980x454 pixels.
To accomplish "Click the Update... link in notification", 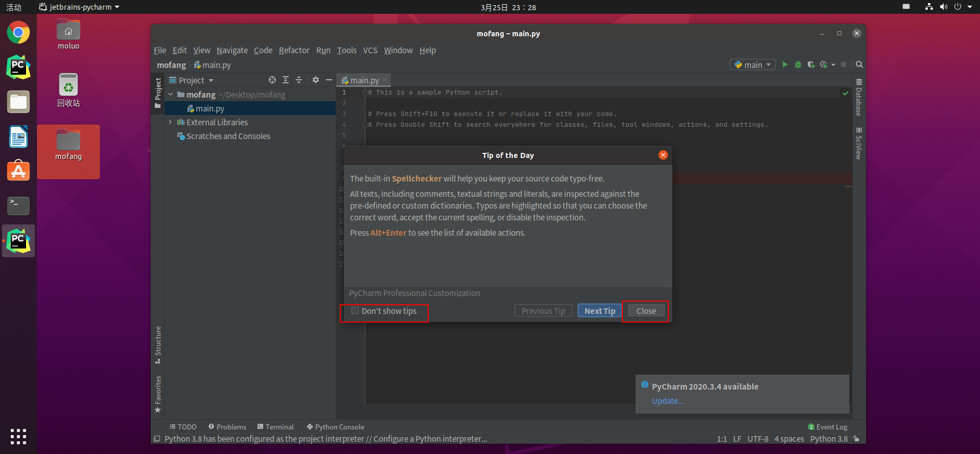I will point(668,401).
